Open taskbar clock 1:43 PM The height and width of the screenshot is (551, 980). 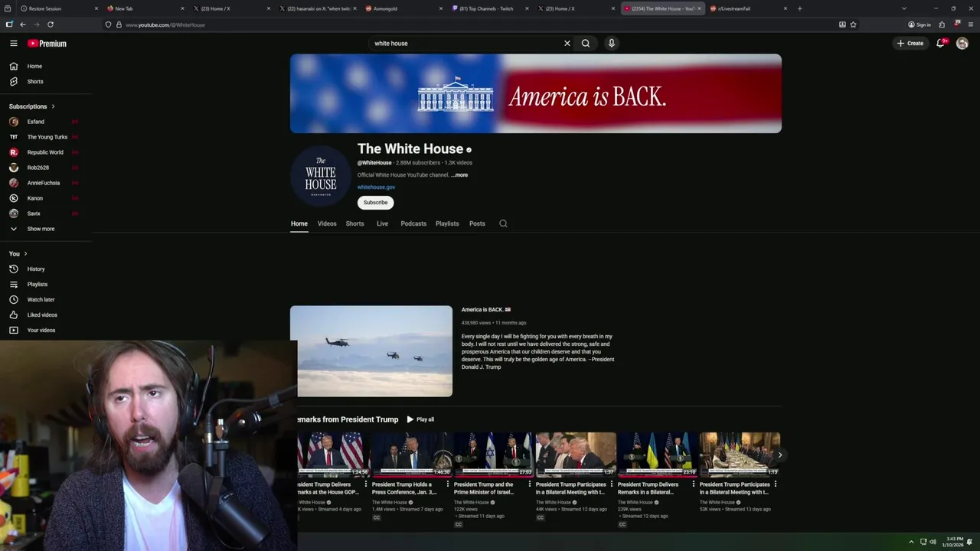point(954,542)
